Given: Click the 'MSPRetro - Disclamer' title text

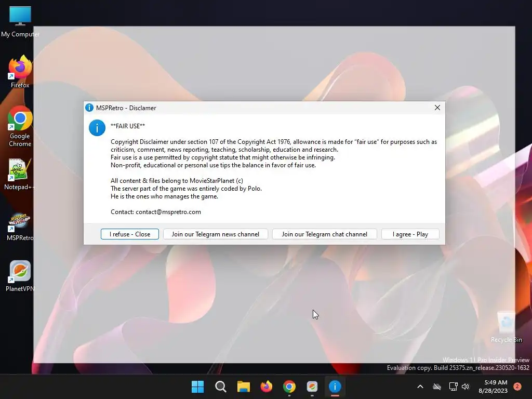Looking at the screenshot, I should [126, 108].
